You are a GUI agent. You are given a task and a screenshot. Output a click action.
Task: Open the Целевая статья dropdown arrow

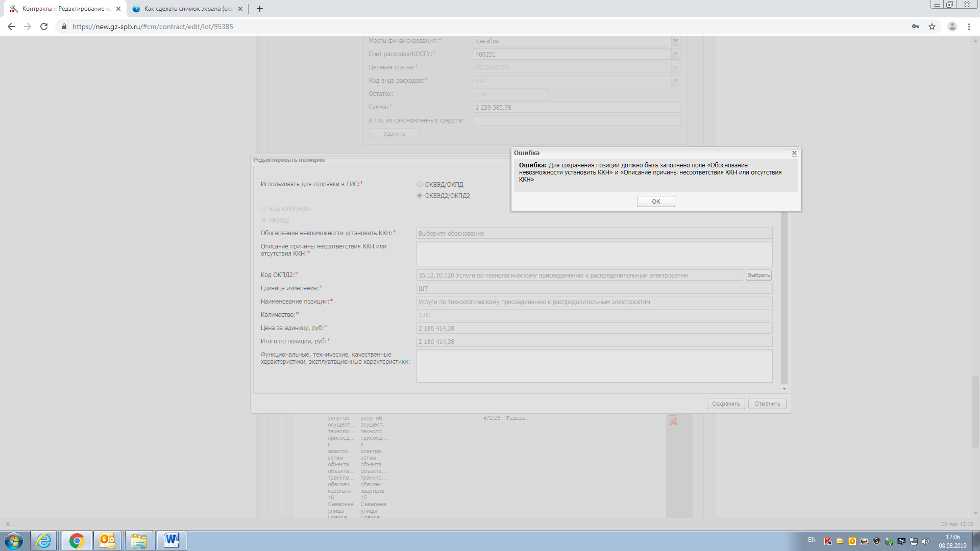675,67
